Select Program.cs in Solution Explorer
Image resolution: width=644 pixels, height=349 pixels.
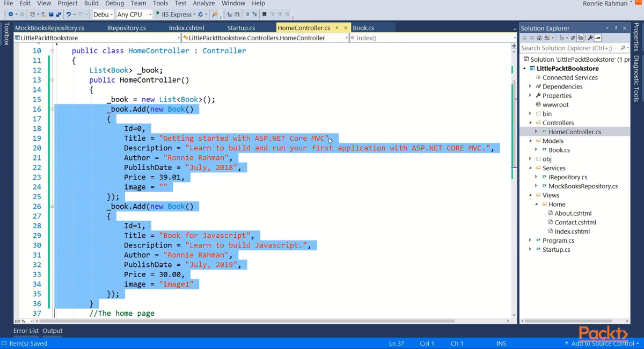pyautogui.click(x=558, y=241)
